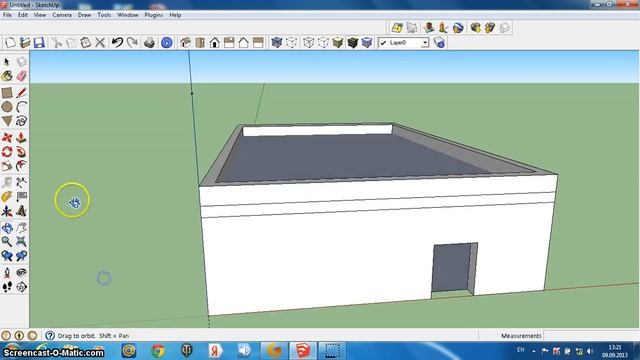Choose the Make Component tool
The height and width of the screenshot is (360, 640).
click(21, 62)
